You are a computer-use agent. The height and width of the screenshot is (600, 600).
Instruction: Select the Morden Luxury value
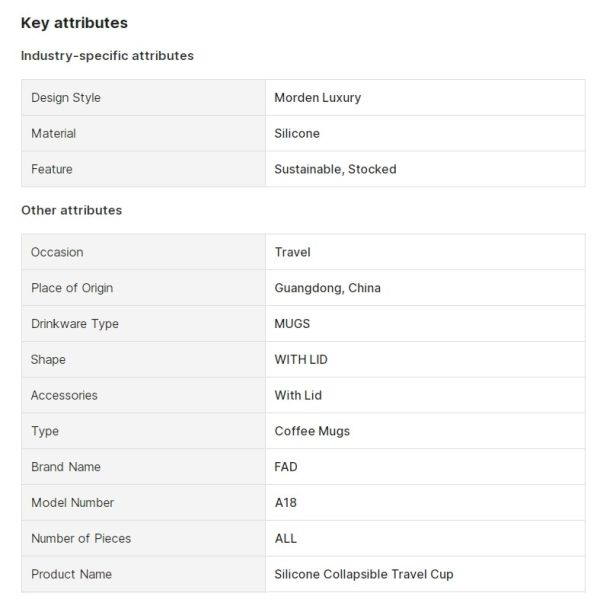coord(317,98)
